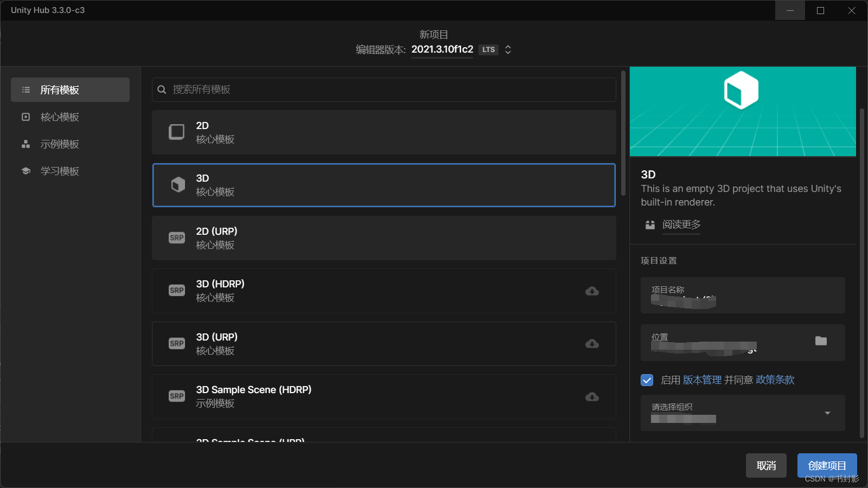Click the SRP icon of 3D (HDRP)
This screenshot has height=488, width=868.
tap(177, 290)
